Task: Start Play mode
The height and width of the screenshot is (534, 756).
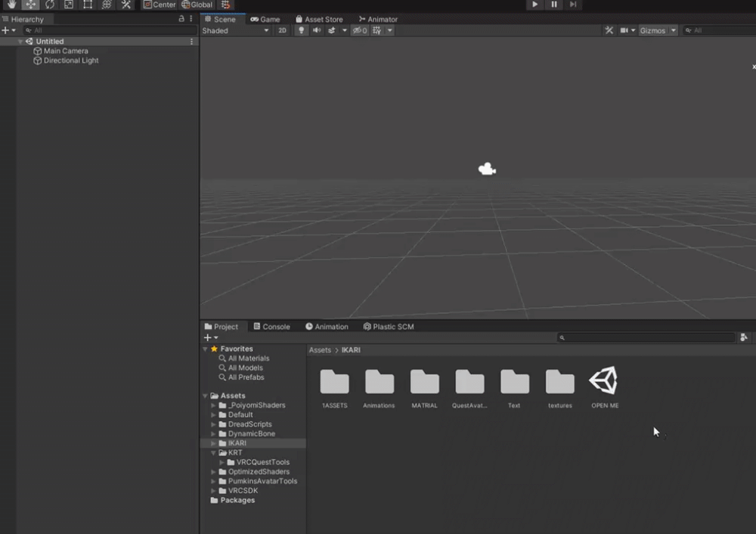Action: (x=534, y=5)
